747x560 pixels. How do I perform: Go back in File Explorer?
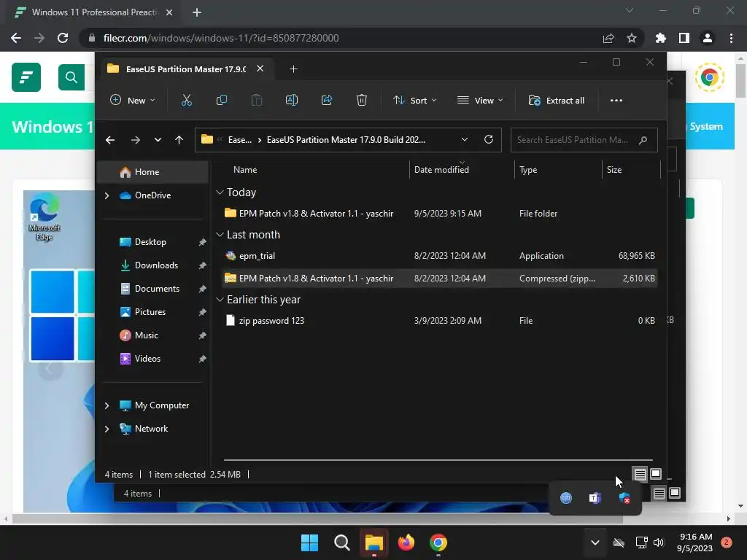[x=110, y=140]
